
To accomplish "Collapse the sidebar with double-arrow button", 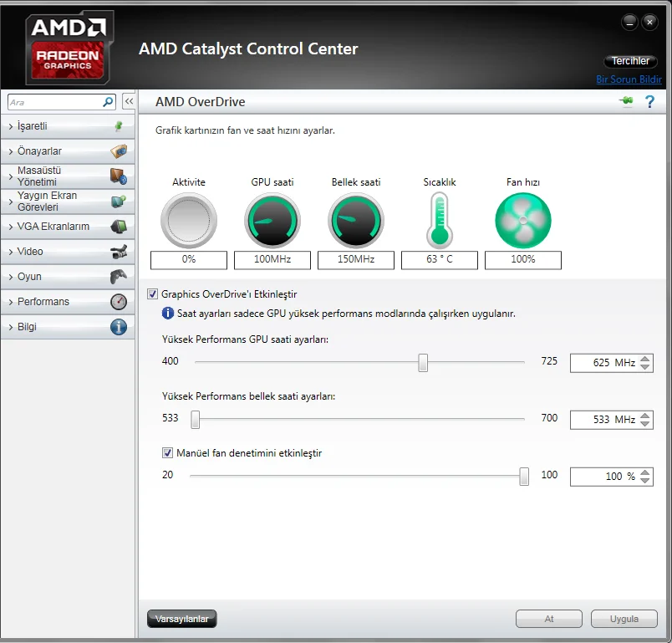I will [x=129, y=102].
